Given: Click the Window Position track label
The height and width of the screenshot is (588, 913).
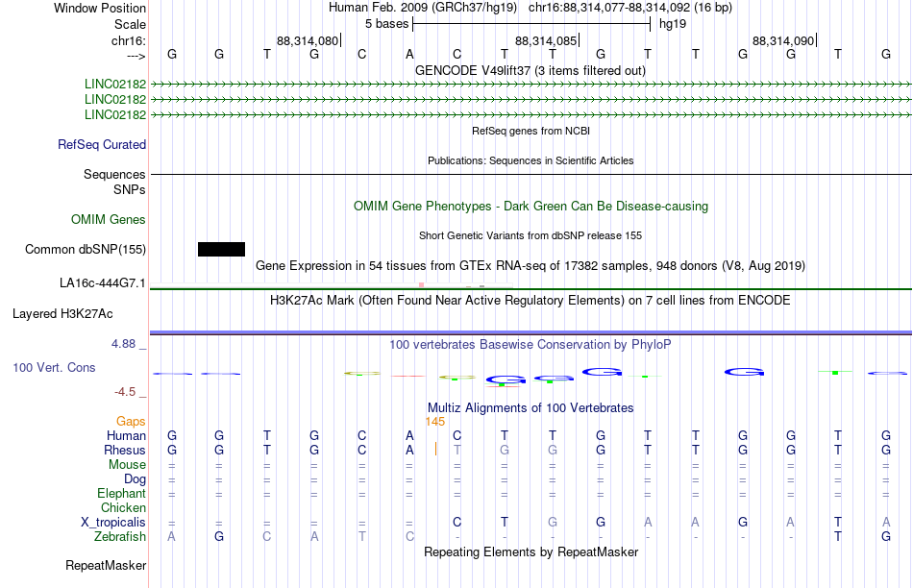Looking at the screenshot, I should click(x=100, y=8).
